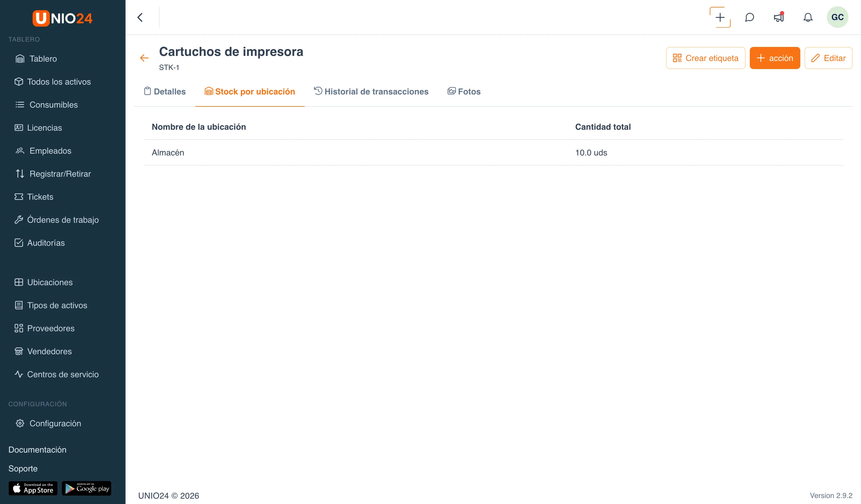
Task: Click the Órdenes de trabajo wrench icon
Action: point(19,220)
